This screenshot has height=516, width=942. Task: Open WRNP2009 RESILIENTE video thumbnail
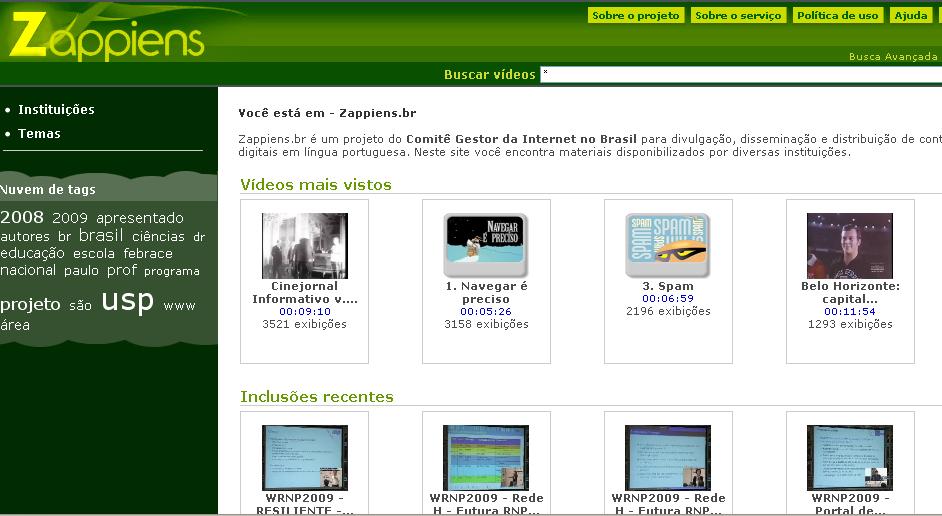click(x=305, y=458)
